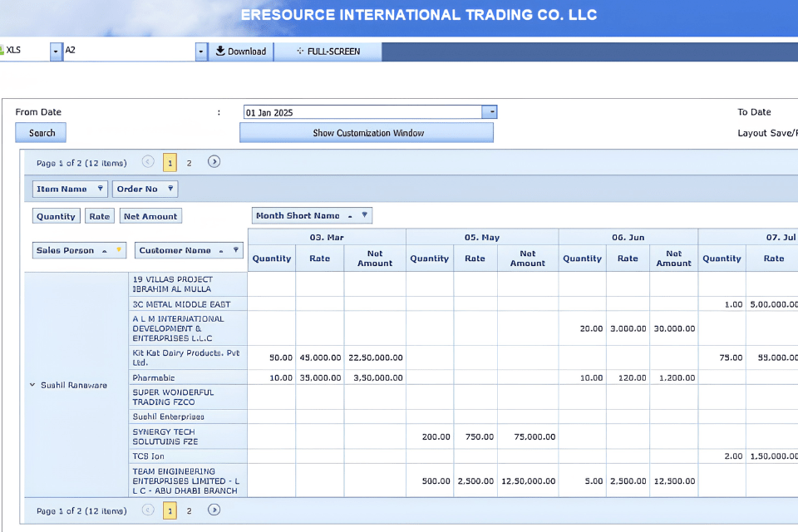Click the 1,200.00 June net amount cell
The width and height of the screenshot is (798, 532).
[674, 377]
